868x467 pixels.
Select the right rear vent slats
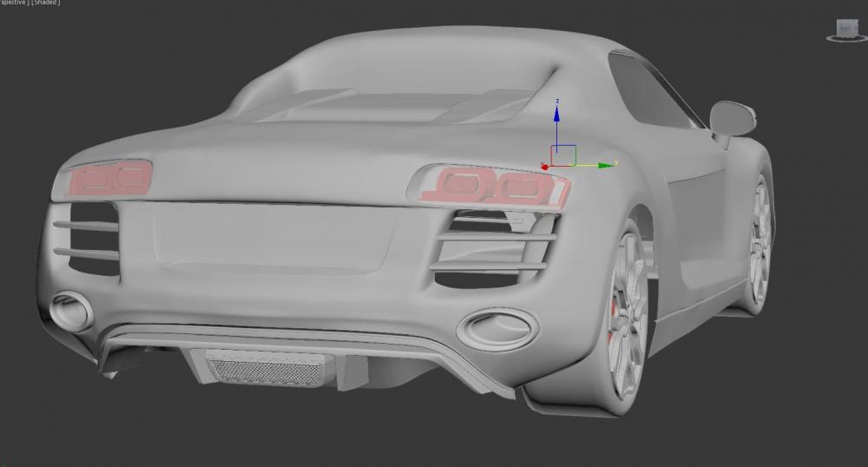tap(495, 249)
